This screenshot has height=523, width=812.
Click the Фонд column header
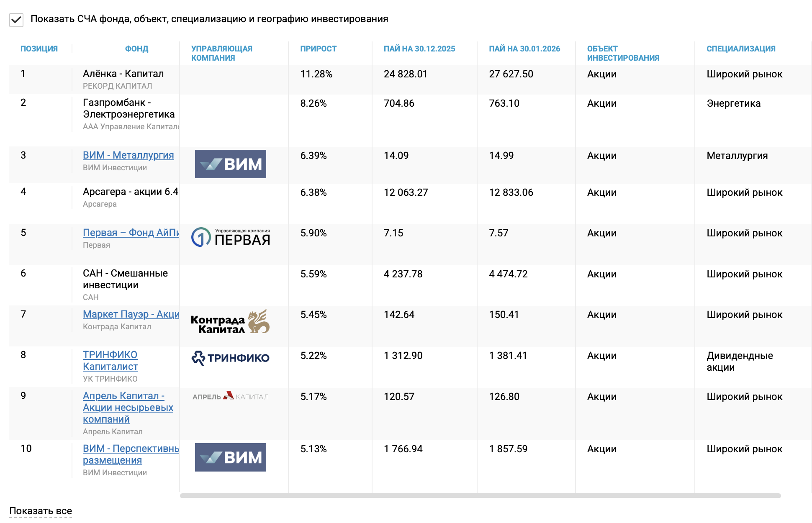136,49
